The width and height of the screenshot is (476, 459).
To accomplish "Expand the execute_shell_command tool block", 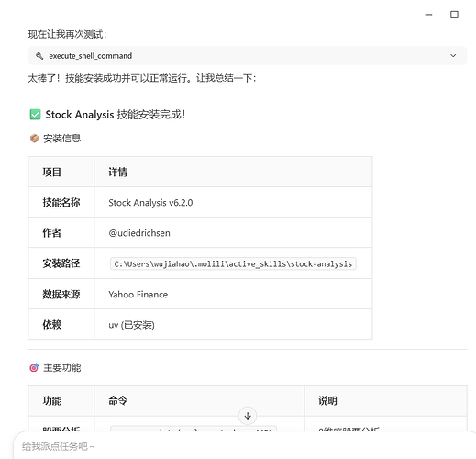I will (x=248, y=56).
